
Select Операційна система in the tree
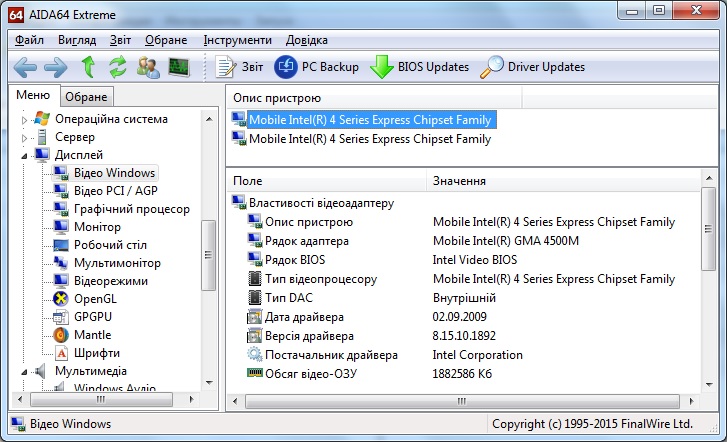coord(111,119)
